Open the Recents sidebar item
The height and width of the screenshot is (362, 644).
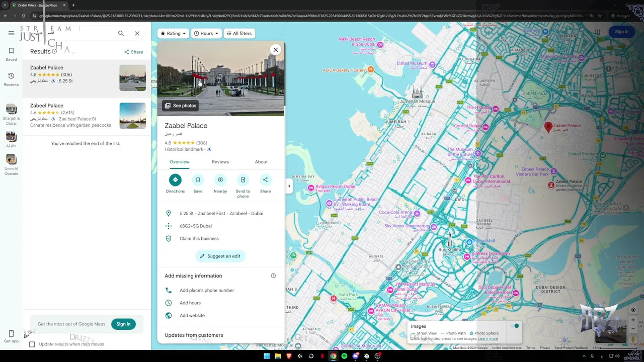[x=11, y=79]
